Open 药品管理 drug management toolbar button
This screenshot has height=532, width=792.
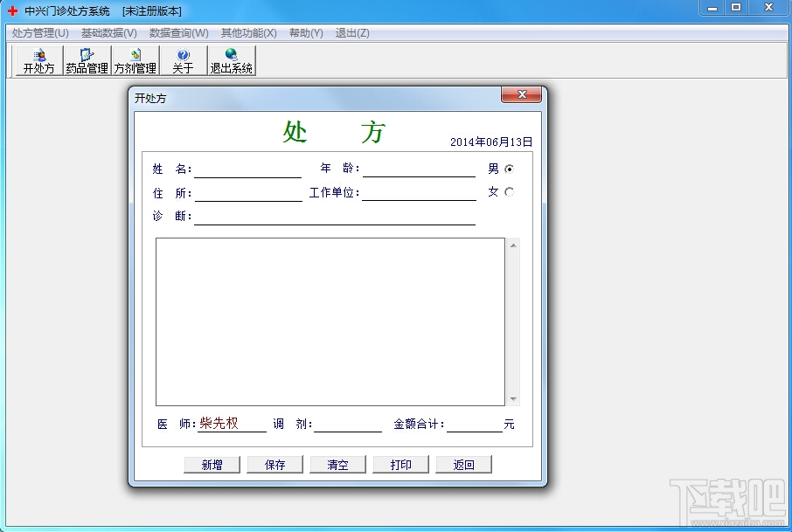(x=87, y=60)
